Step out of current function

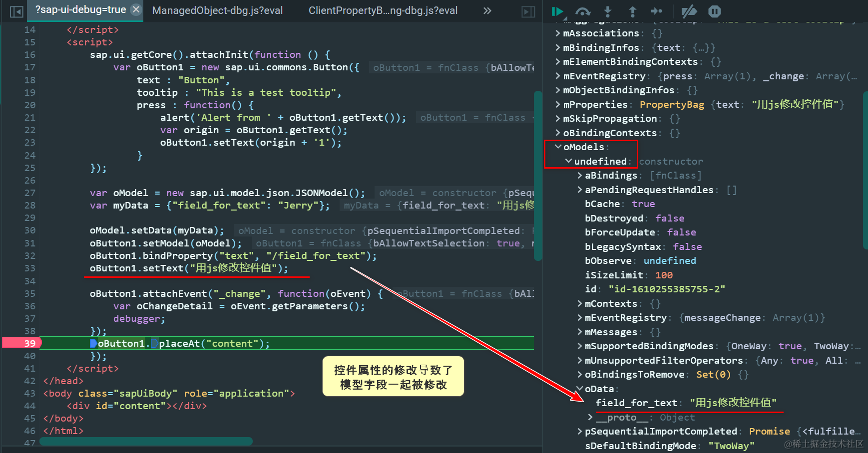click(x=632, y=11)
